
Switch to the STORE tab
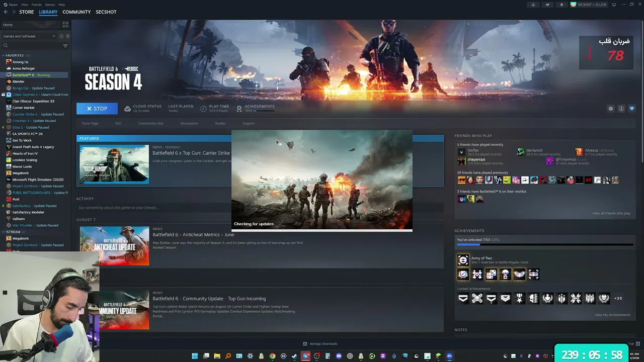pos(27,12)
